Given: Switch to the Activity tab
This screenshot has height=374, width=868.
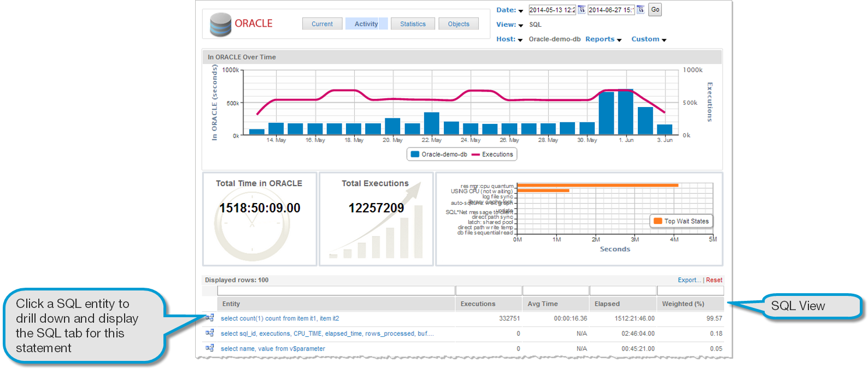Looking at the screenshot, I should (x=366, y=23).
